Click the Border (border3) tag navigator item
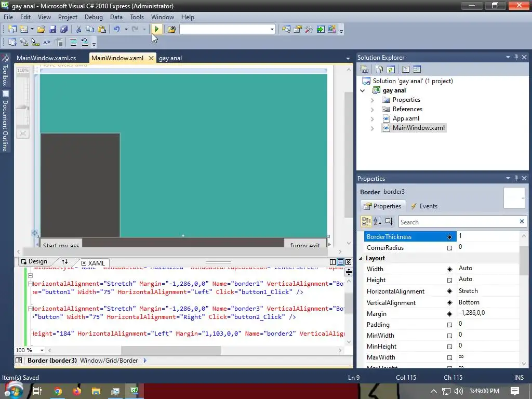This screenshot has height=399, width=532. point(52,361)
